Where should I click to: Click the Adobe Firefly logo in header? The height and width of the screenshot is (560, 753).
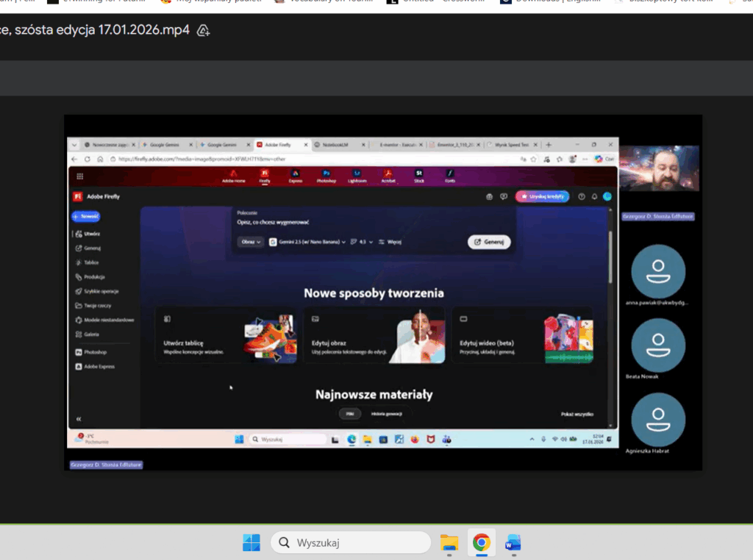77,196
